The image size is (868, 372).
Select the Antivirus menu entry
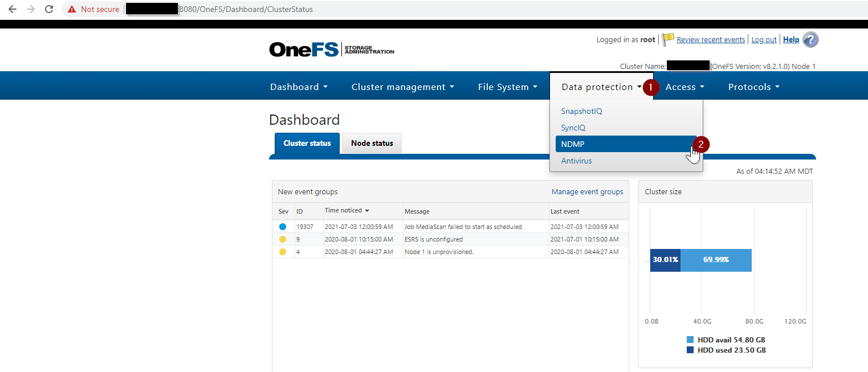point(576,161)
